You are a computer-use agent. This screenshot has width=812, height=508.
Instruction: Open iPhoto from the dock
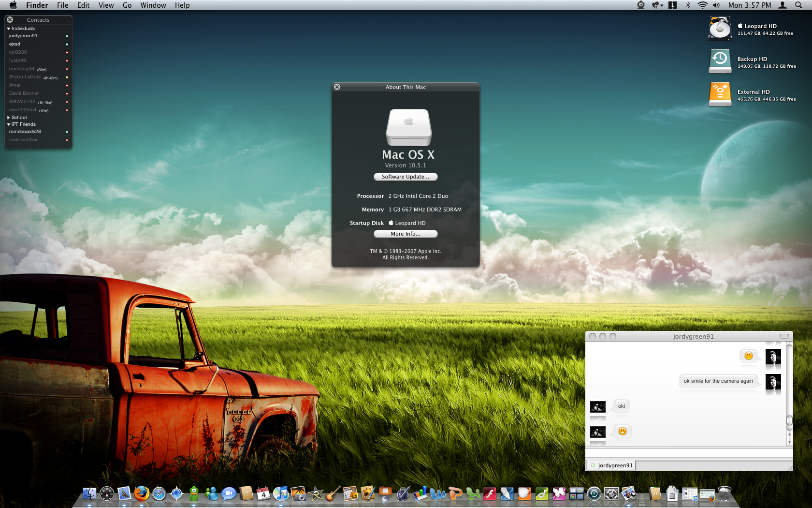pyautogui.click(x=298, y=493)
